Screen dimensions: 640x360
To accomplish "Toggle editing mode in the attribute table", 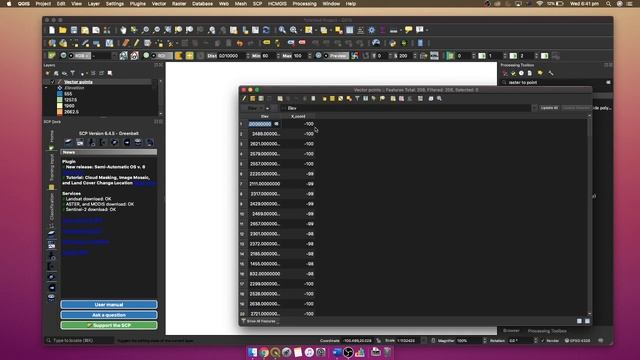I will [x=244, y=98].
